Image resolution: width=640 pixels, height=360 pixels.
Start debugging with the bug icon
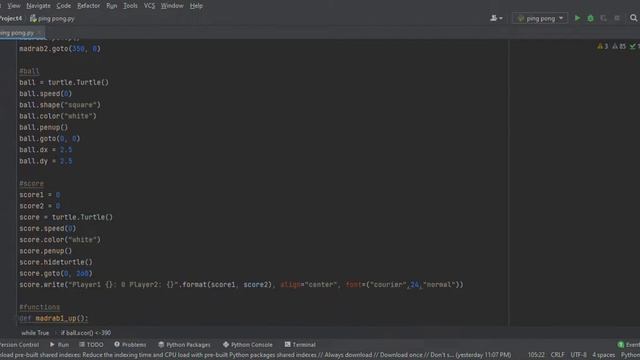(x=590, y=18)
